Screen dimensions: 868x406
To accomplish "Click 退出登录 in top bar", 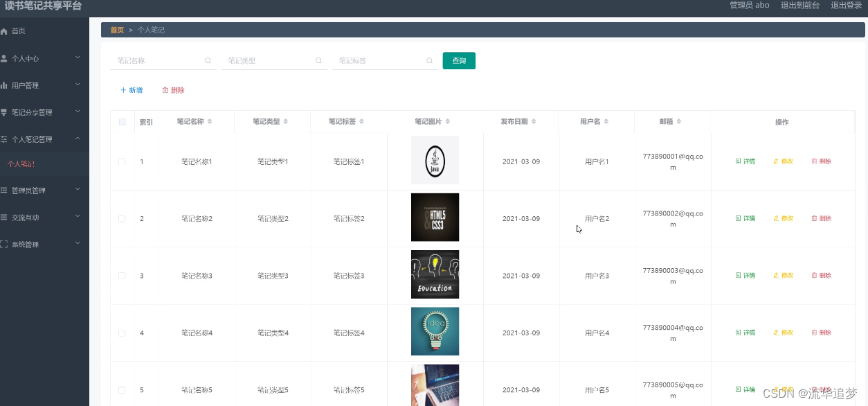I will 846,5.
